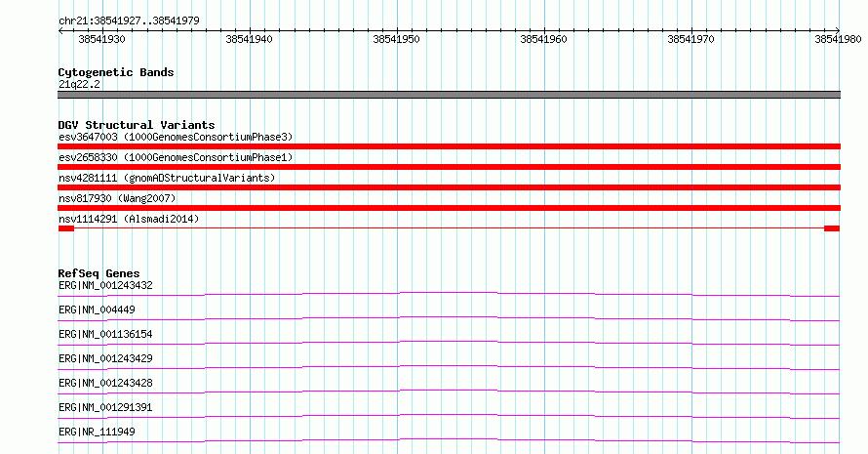Open ERG|NM_001243429 transcript label
The image size is (868, 454).
(105, 358)
